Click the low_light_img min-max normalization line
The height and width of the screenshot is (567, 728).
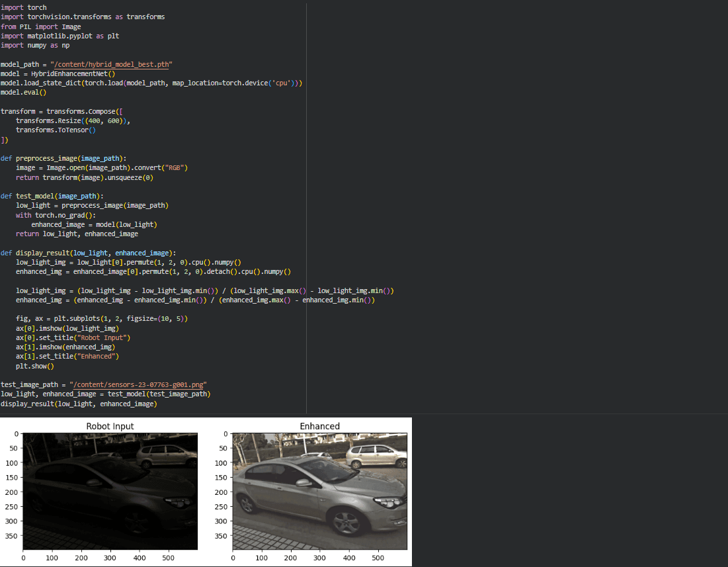[x=205, y=290]
